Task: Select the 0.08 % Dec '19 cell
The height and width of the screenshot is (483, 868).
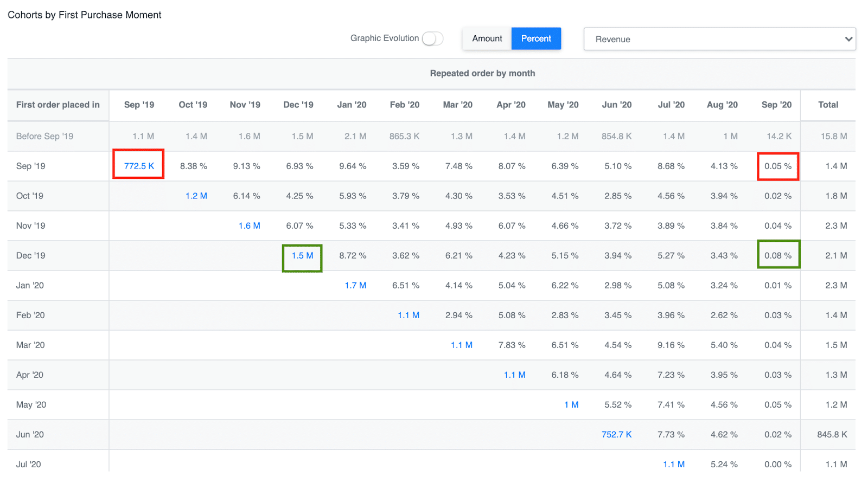Action: 778,255
